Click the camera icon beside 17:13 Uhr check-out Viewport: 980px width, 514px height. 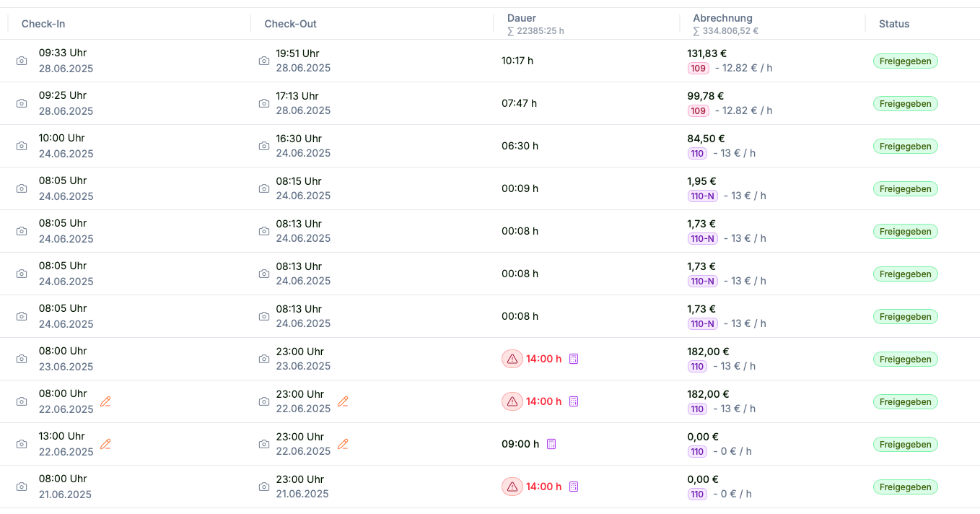tap(264, 103)
